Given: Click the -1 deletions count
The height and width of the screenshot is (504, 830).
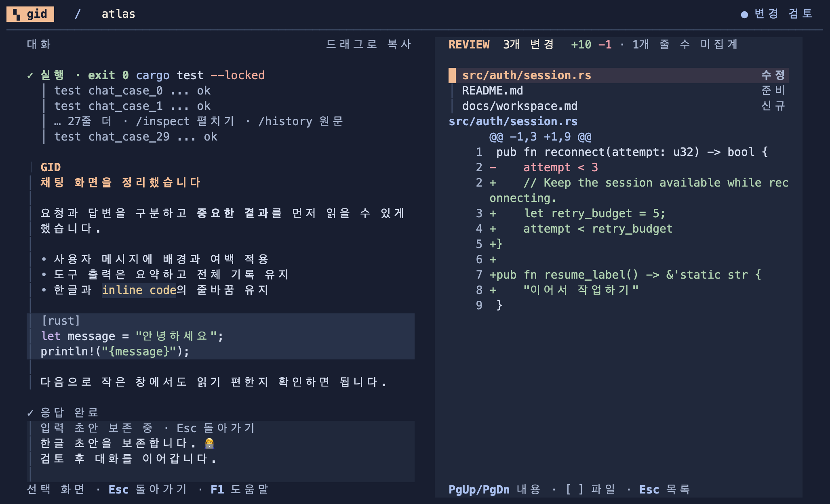Looking at the screenshot, I should (605, 44).
